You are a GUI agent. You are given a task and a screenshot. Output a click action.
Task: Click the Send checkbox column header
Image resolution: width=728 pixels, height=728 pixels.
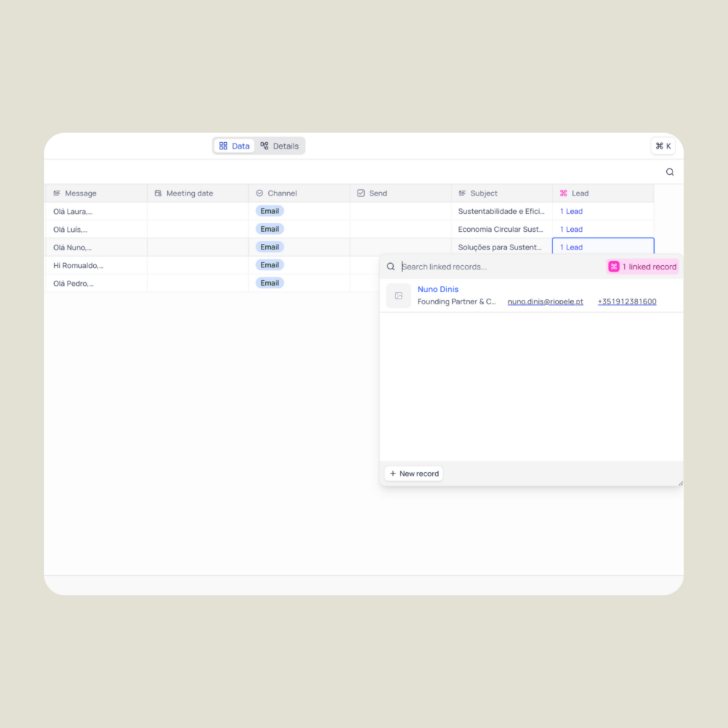(378, 193)
